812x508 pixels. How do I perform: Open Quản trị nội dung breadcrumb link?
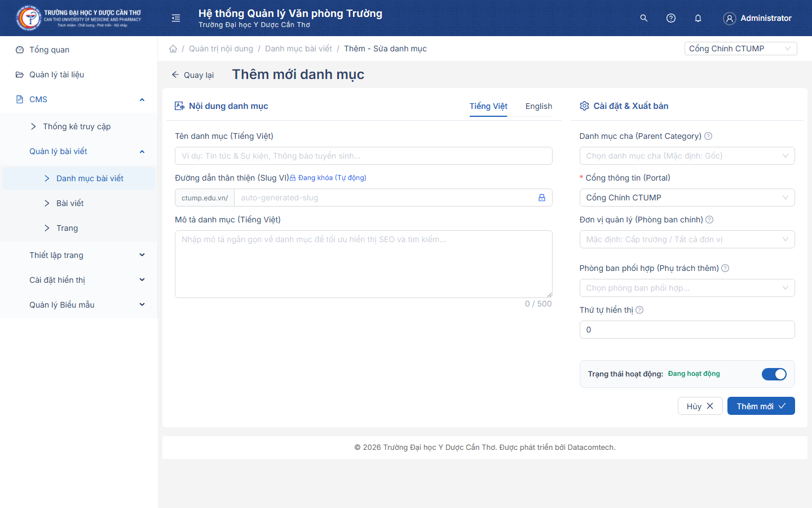coord(221,49)
